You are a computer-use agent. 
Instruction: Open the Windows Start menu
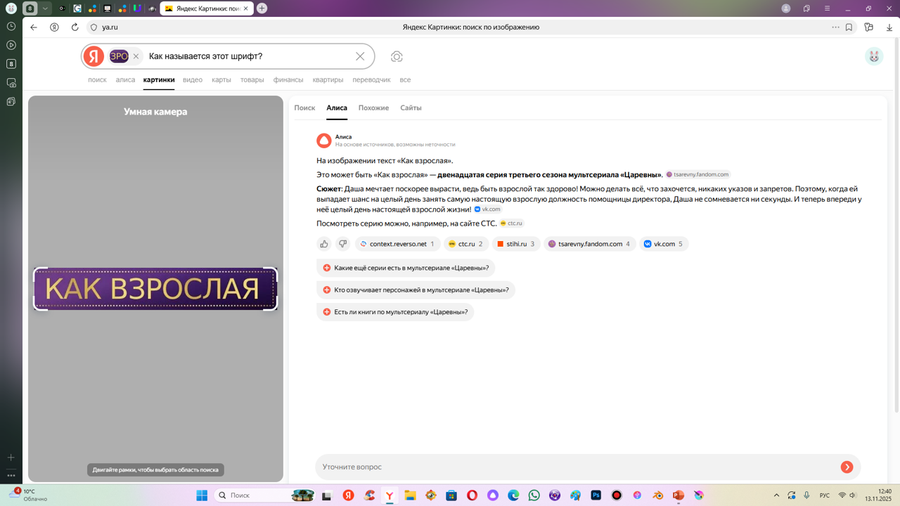[201, 495]
